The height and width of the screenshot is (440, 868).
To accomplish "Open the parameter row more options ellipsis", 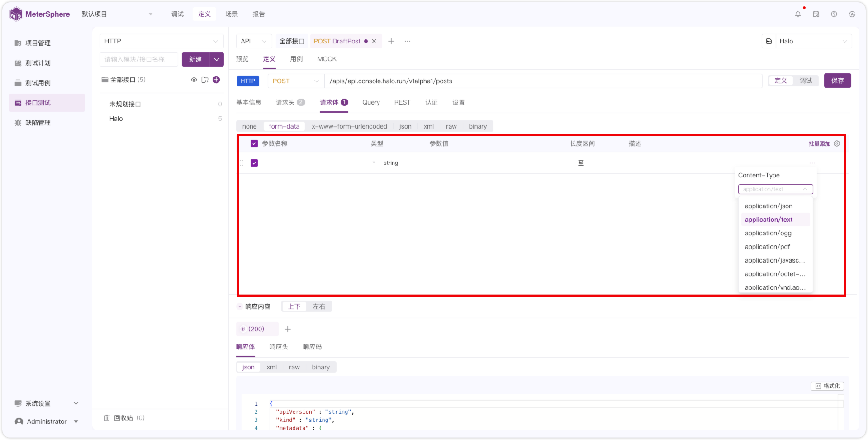I will (x=812, y=163).
